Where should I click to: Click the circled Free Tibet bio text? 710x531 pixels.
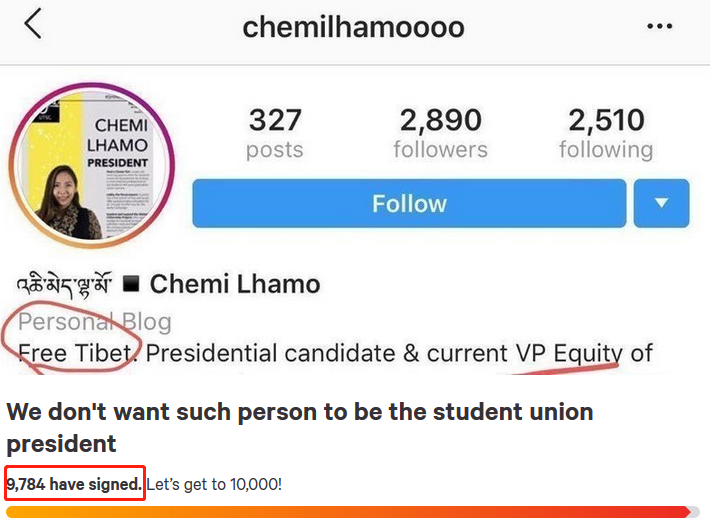tap(74, 353)
